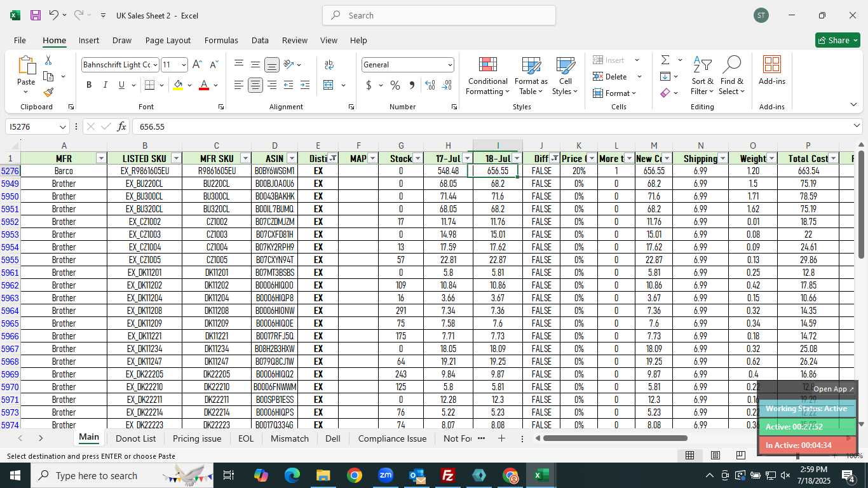Apply the red Font Color button

tap(204, 85)
